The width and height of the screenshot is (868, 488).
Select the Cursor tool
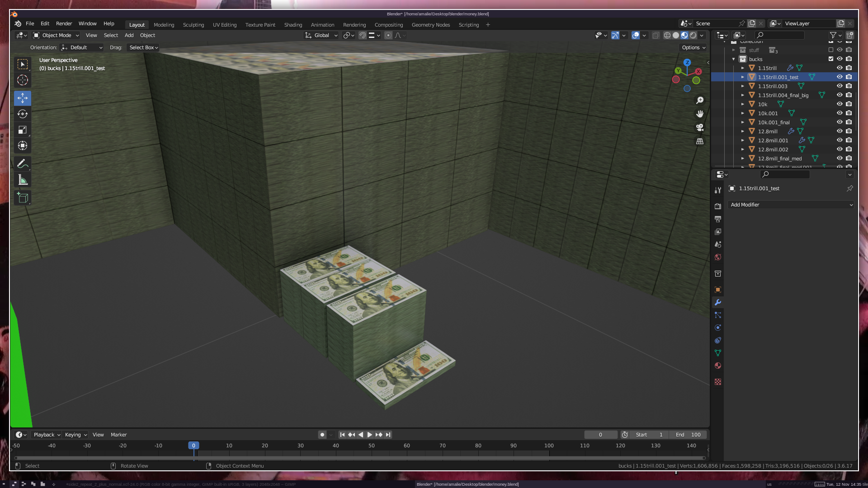tap(23, 80)
